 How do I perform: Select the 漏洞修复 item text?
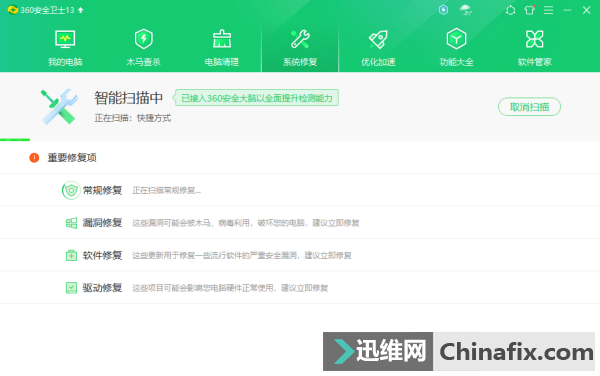coord(102,223)
